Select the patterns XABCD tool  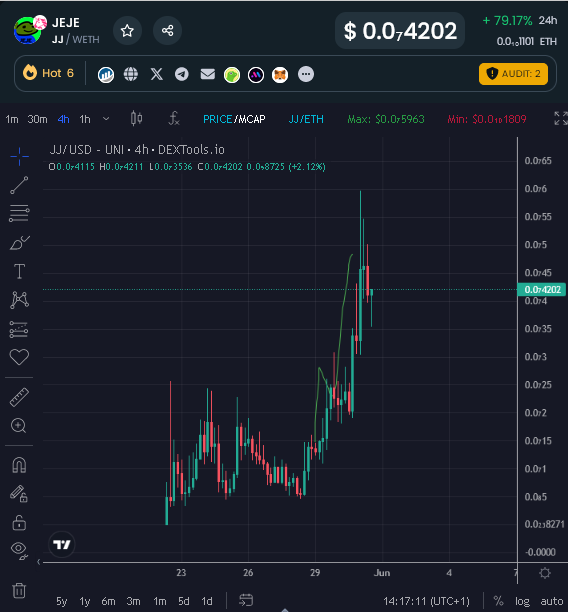pyautogui.click(x=19, y=300)
